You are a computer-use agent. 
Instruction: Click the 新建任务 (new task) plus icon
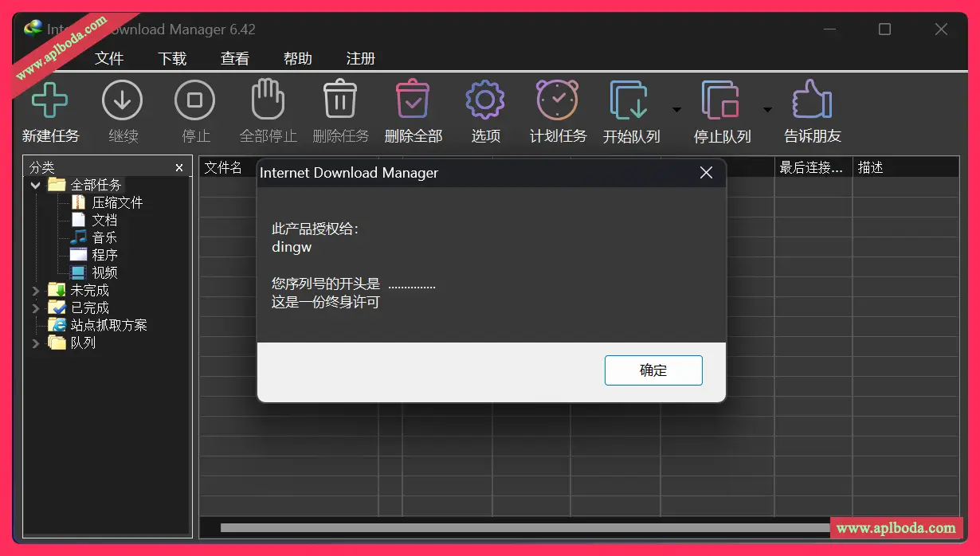point(50,100)
